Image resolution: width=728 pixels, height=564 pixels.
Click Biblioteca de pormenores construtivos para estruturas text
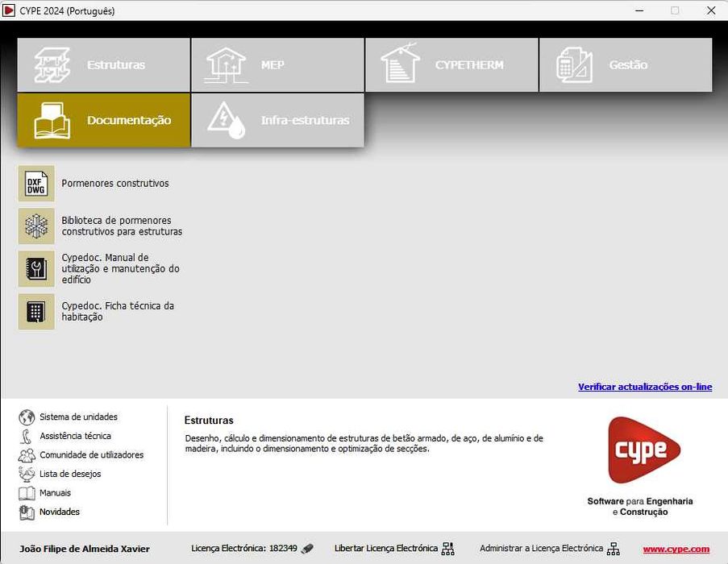click(x=122, y=226)
